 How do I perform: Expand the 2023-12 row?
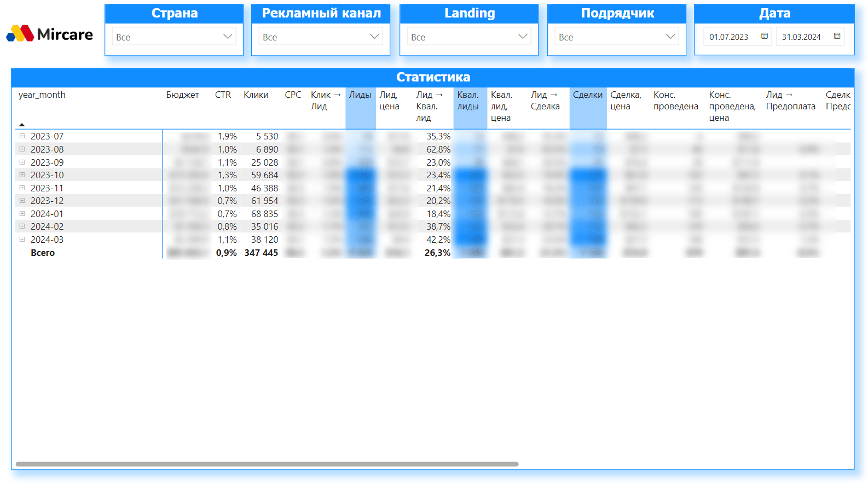(x=22, y=201)
